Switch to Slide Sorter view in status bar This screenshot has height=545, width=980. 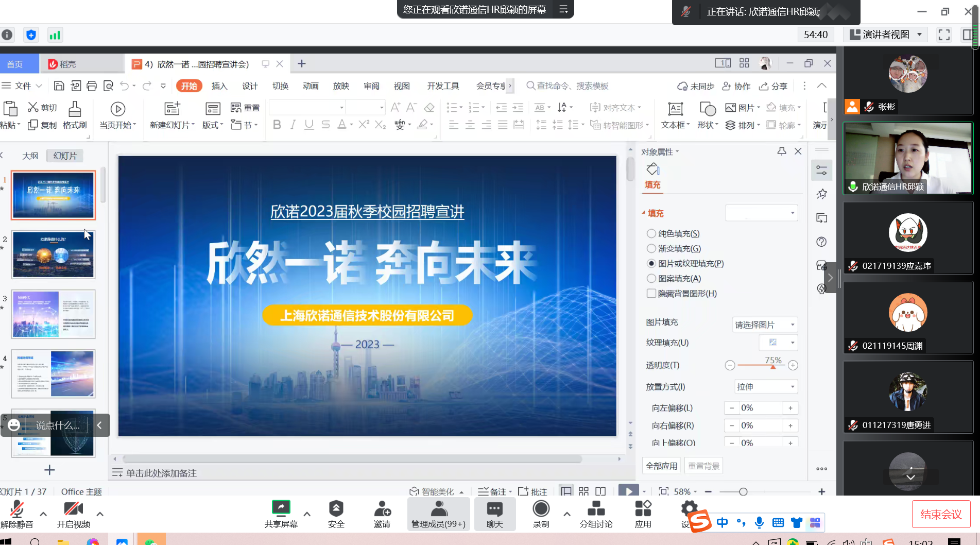point(583,491)
